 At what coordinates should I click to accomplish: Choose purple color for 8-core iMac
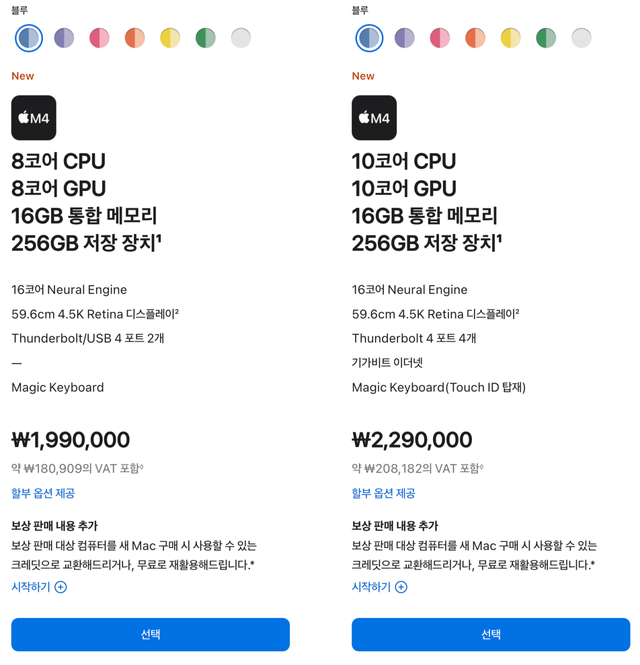tap(64, 38)
